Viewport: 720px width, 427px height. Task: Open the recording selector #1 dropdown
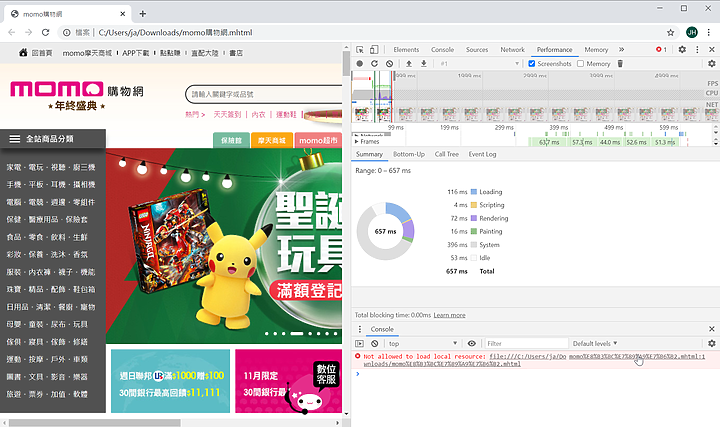[x=479, y=63]
